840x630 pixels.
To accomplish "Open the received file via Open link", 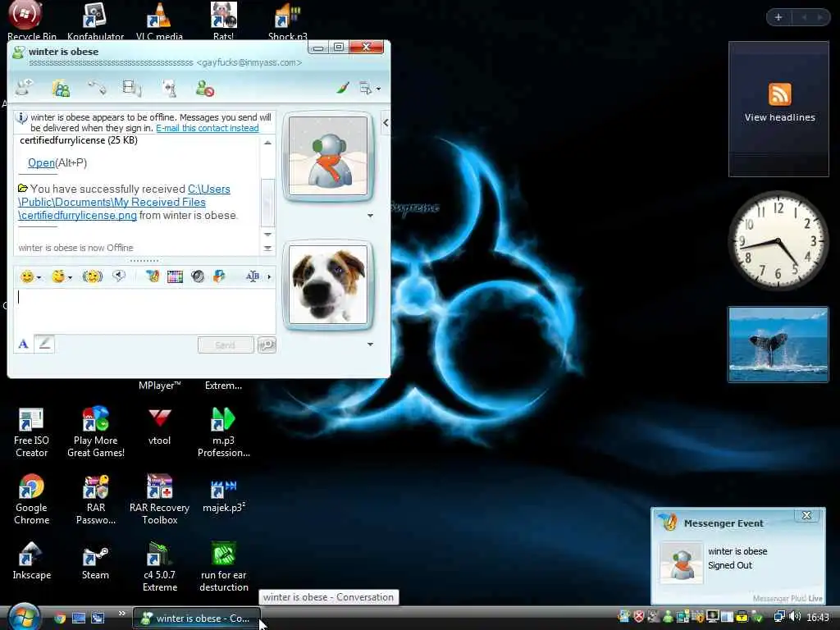I will click(x=41, y=163).
